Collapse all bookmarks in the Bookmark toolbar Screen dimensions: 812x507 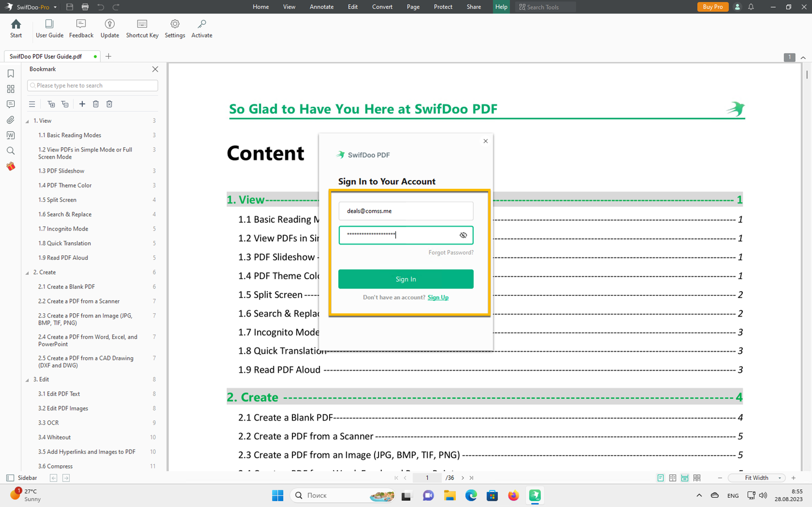pos(65,104)
